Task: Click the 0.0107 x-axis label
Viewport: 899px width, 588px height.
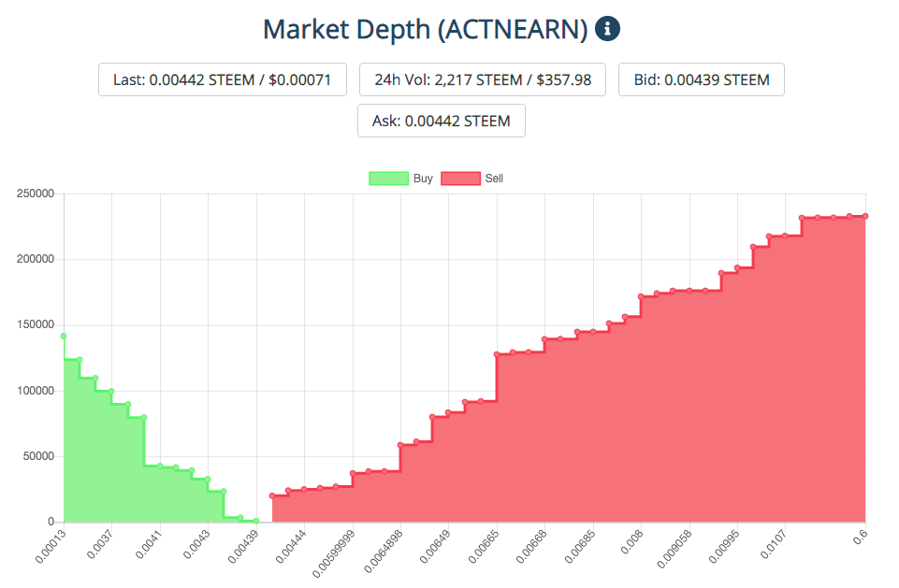Action: click(x=773, y=544)
